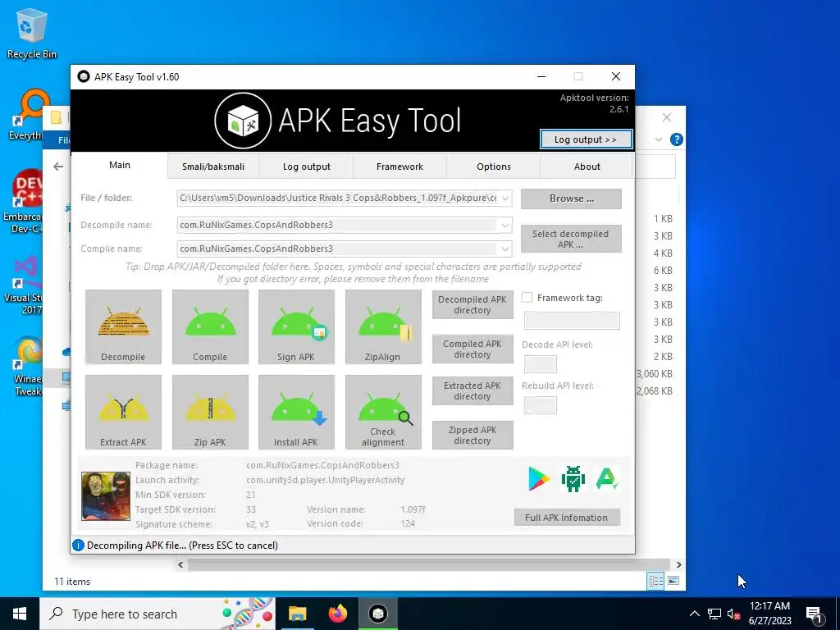Switch Explorer to large icons view

pyautogui.click(x=673, y=581)
